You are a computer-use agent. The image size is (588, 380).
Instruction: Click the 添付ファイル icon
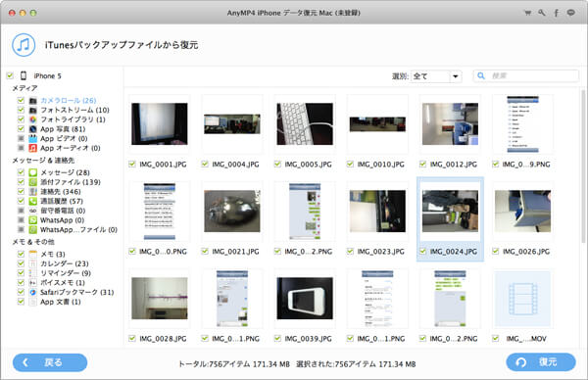[33, 182]
